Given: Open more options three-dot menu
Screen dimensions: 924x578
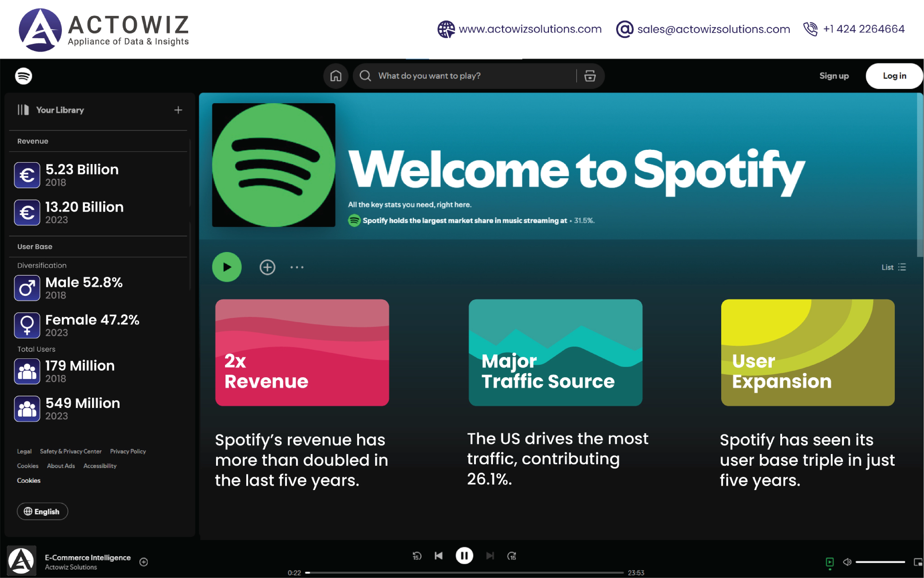Looking at the screenshot, I should pos(297,267).
